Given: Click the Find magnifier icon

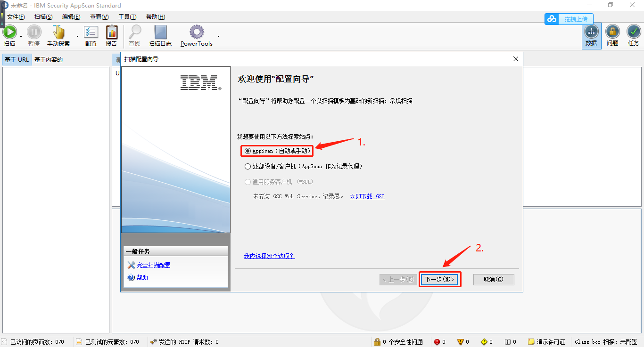Looking at the screenshot, I should [135, 32].
